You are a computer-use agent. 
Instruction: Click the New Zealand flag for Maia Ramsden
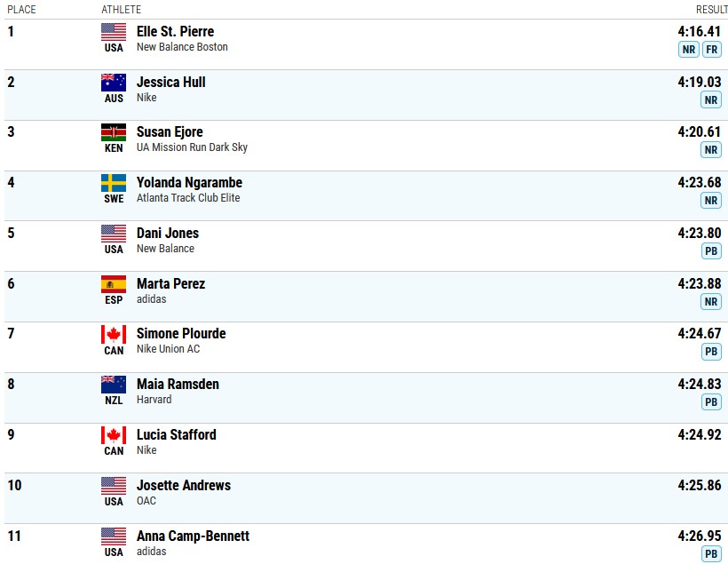click(x=114, y=385)
